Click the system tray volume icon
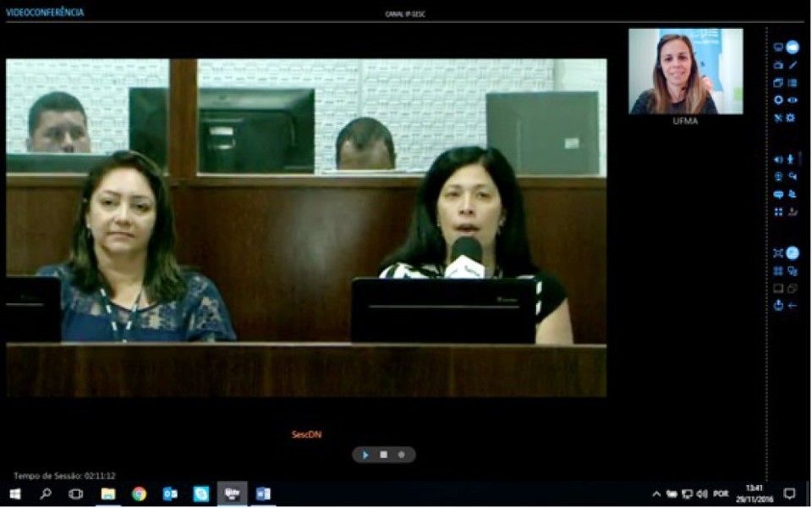This screenshot has height=508, width=812. 702,494
